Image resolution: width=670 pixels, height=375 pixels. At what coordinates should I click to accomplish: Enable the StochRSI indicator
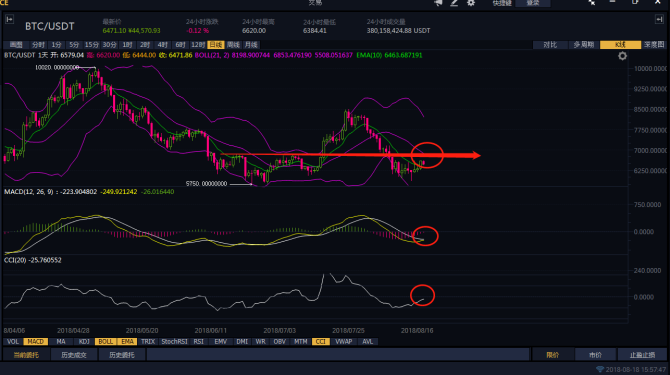coord(174,342)
